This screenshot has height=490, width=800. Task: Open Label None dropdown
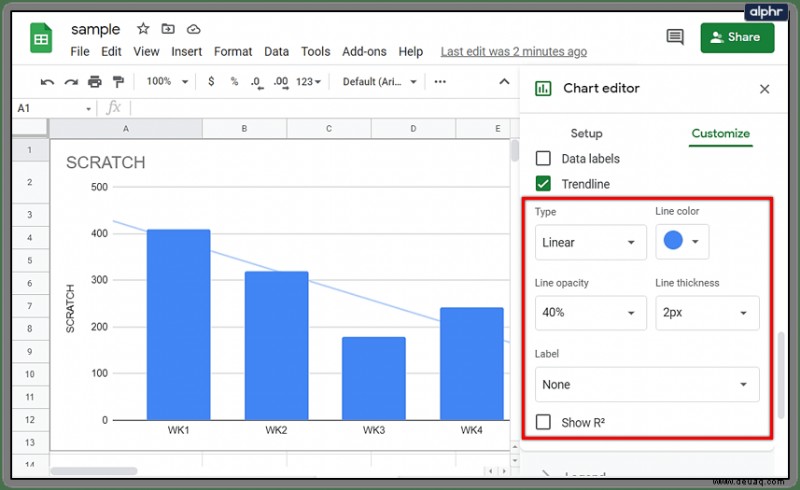click(x=647, y=384)
